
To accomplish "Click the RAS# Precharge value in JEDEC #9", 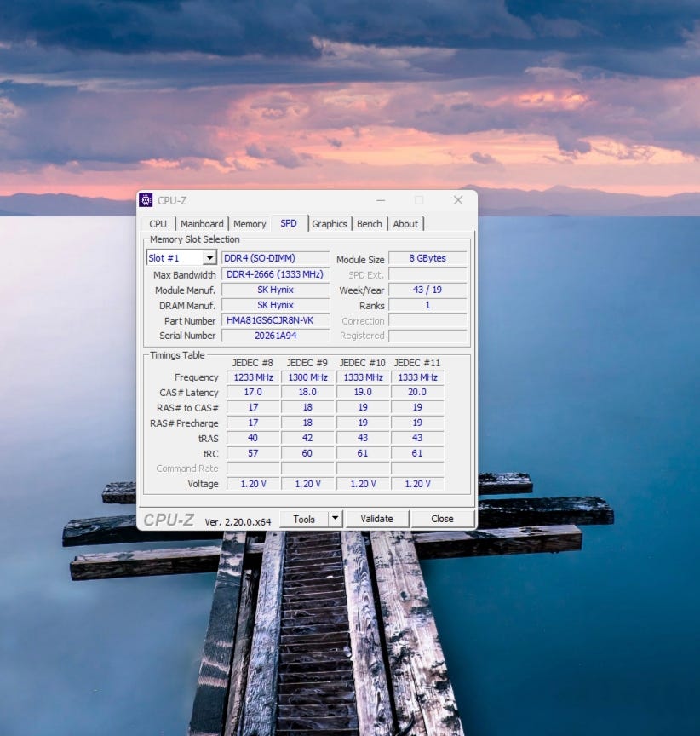I will [x=307, y=423].
